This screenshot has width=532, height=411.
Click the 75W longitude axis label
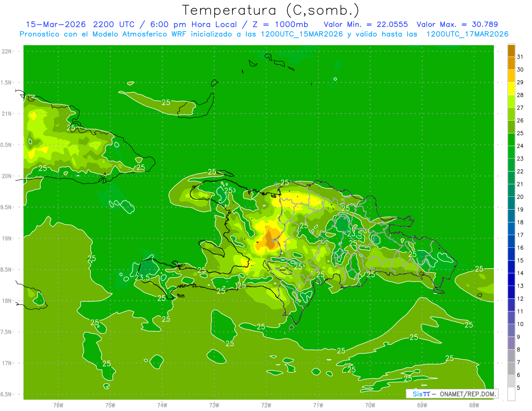110,405
